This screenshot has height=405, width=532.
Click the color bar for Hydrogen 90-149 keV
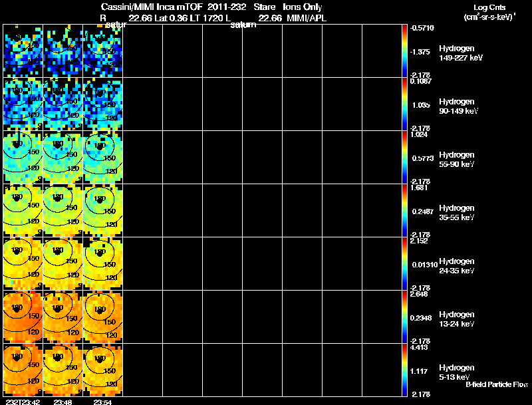coord(404,104)
